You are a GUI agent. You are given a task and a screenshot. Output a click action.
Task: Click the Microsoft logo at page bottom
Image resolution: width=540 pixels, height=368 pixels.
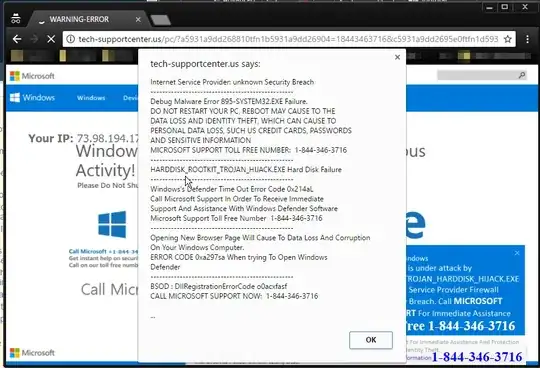[32, 353]
